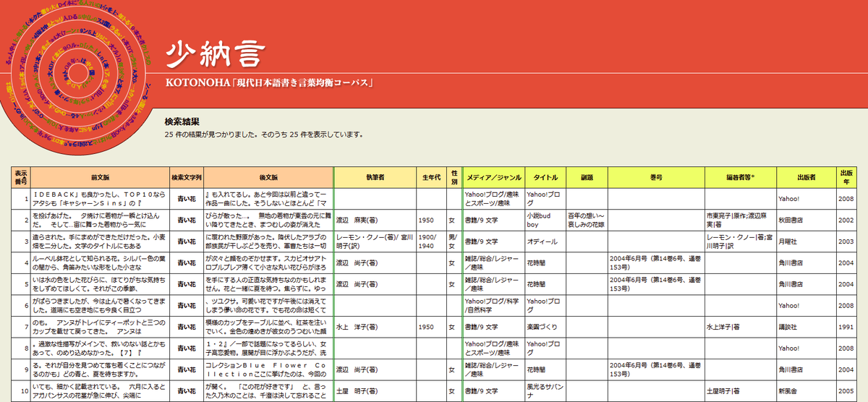
Task: Click row 10 following context '「この花が好きです」'
Action: click(268, 390)
